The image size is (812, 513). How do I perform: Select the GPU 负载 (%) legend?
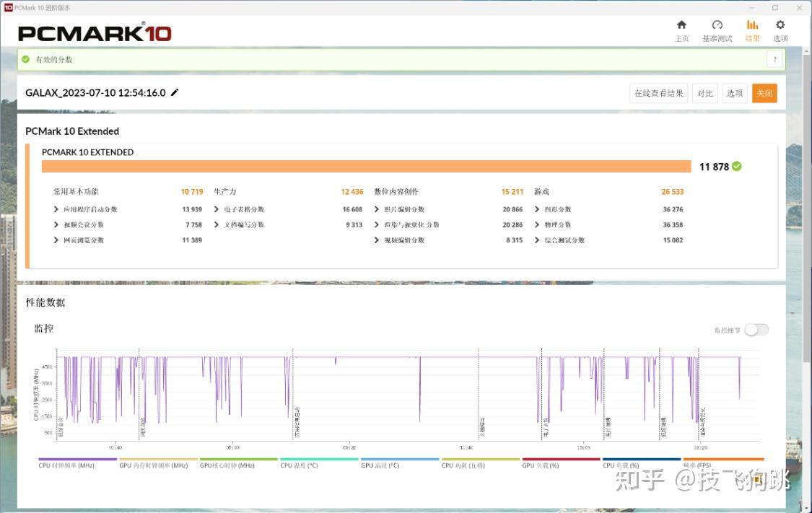[562, 463]
